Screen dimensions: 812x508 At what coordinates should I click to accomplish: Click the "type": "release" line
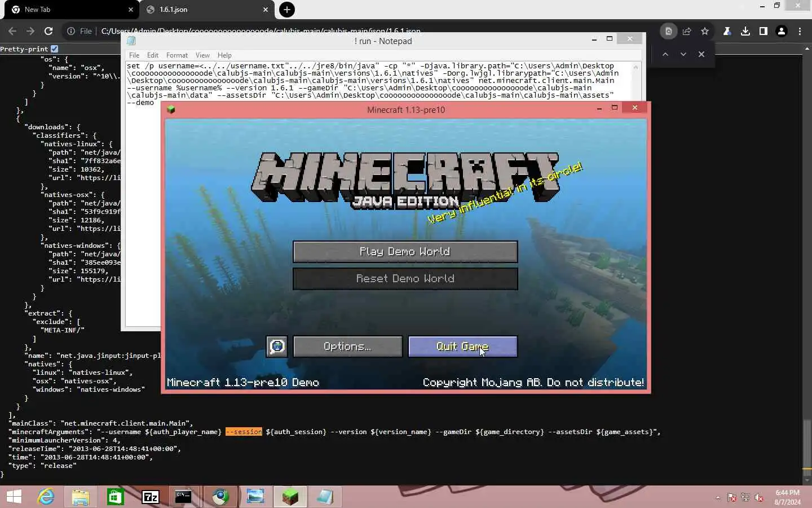click(x=42, y=466)
